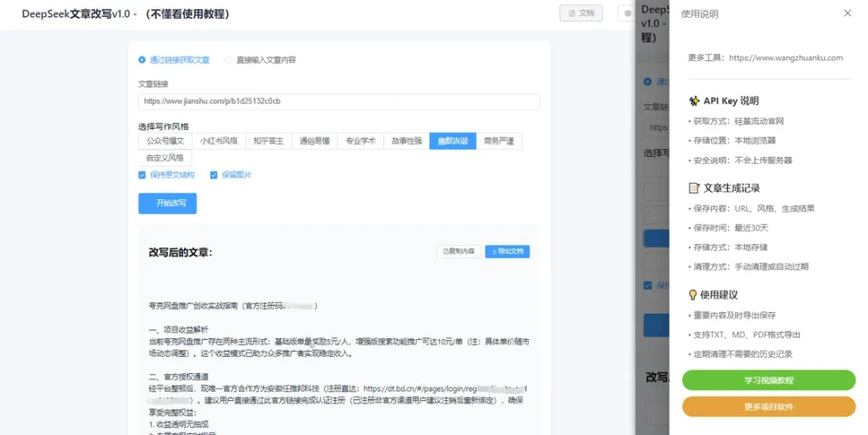Start rewriting with the 开始改写 button
868x435 pixels.
pyautogui.click(x=167, y=204)
